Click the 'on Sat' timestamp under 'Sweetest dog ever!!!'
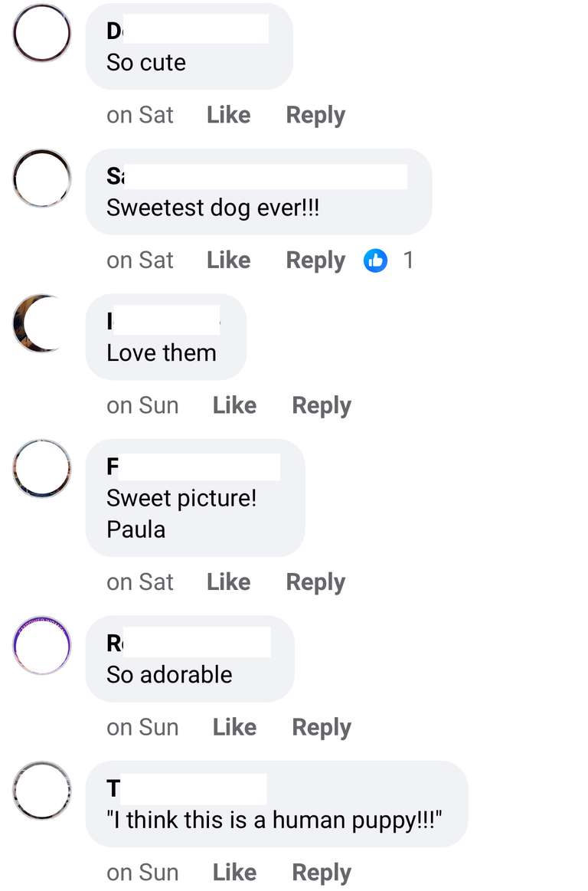The width and height of the screenshot is (588, 891). pyautogui.click(x=141, y=260)
